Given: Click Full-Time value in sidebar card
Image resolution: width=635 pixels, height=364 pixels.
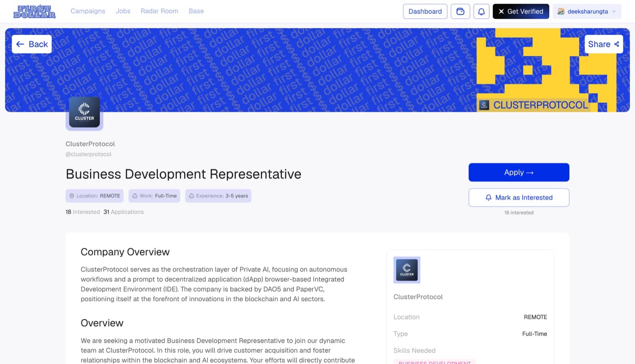Looking at the screenshot, I should pyautogui.click(x=535, y=334).
